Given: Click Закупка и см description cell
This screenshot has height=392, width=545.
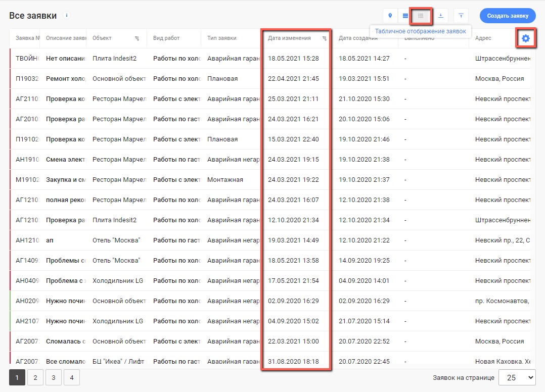Looking at the screenshot, I should [x=66, y=179].
